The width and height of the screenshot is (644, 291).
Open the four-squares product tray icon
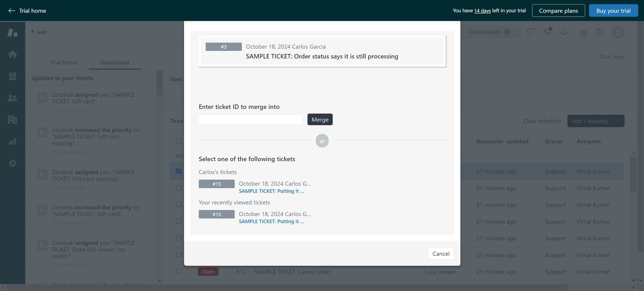584,32
